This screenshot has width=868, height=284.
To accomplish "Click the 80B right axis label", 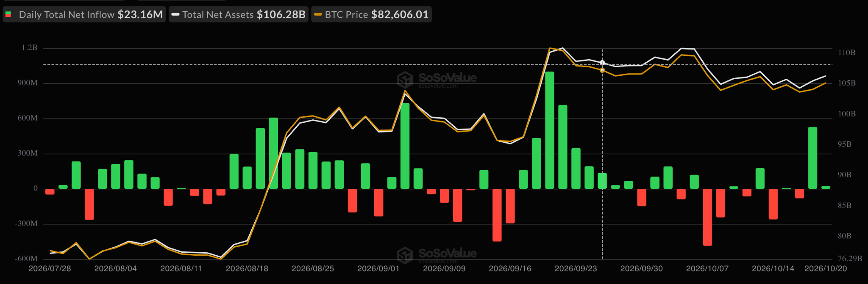I will point(844,236).
